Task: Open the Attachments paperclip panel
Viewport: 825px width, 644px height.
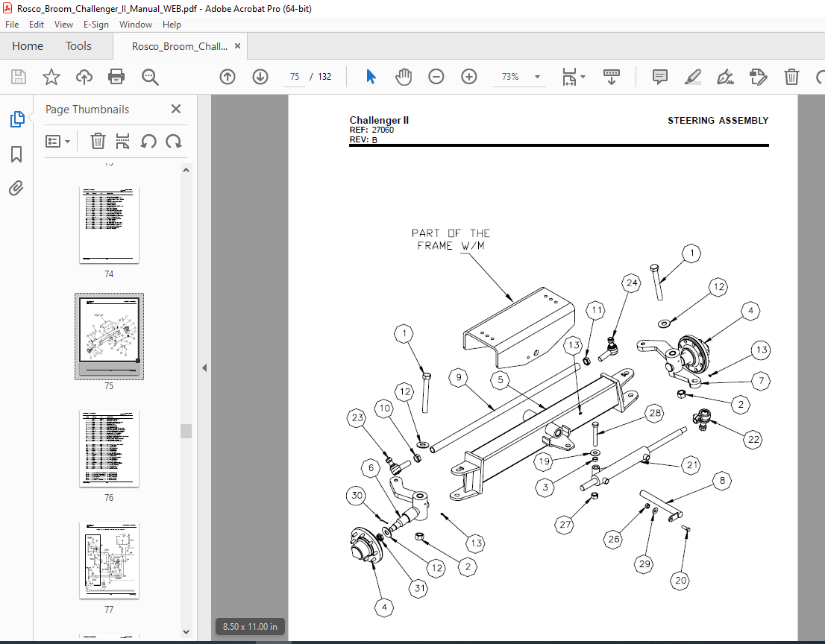Action: click(x=16, y=188)
